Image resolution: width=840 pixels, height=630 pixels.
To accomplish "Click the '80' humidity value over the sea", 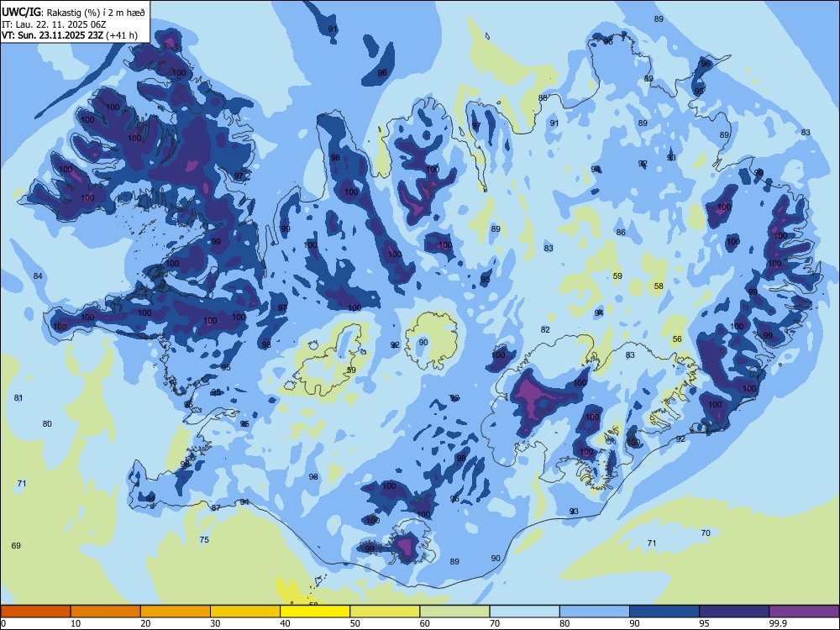I will point(47,423).
